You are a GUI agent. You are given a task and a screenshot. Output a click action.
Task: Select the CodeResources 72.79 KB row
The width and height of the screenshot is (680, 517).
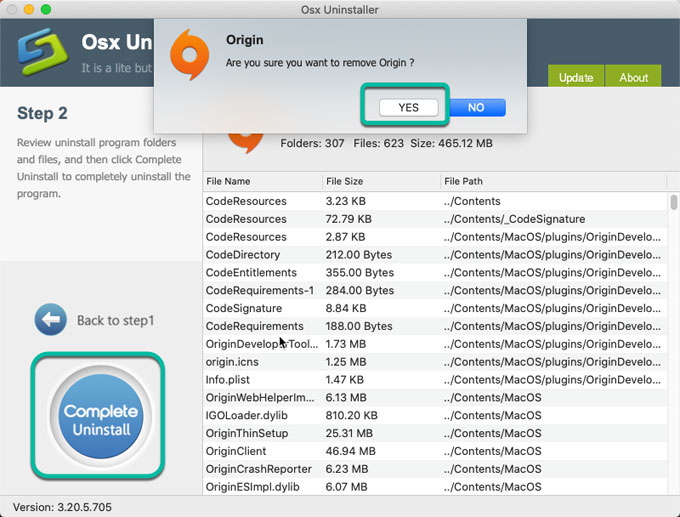435,219
